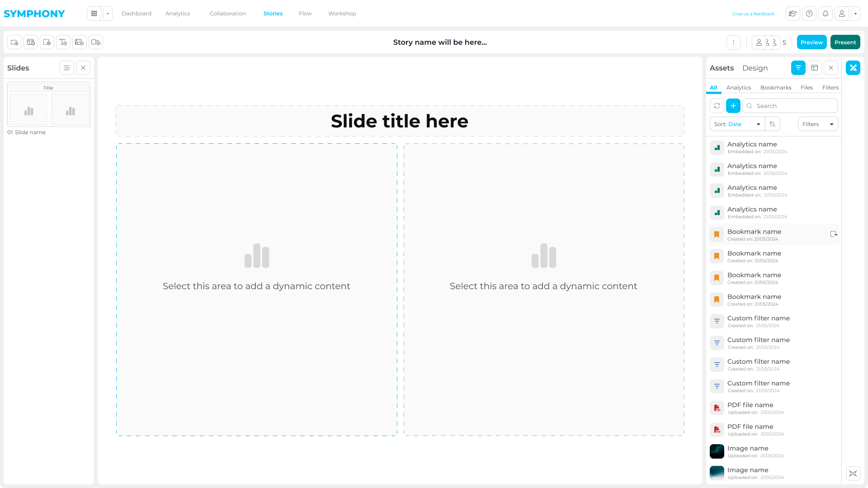Viewport: 868px width, 488px height.
Task: Select the add image tool in the toolbar
Action: click(80, 42)
